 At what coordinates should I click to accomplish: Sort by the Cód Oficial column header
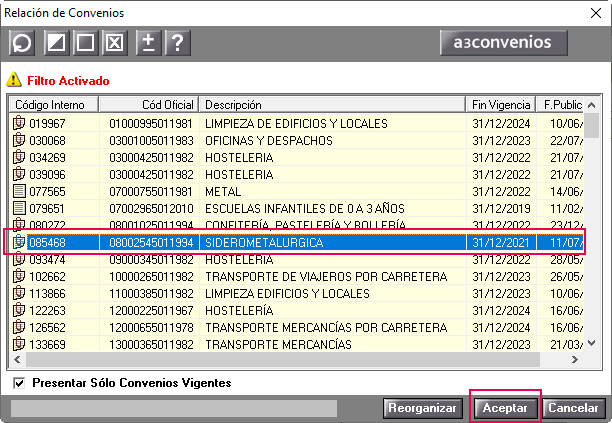pyautogui.click(x=149, y=105)
